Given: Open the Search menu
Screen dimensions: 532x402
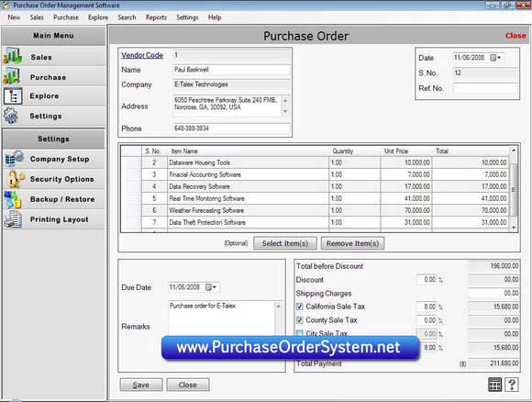Looking at the screenshot, I should point(127,17).
